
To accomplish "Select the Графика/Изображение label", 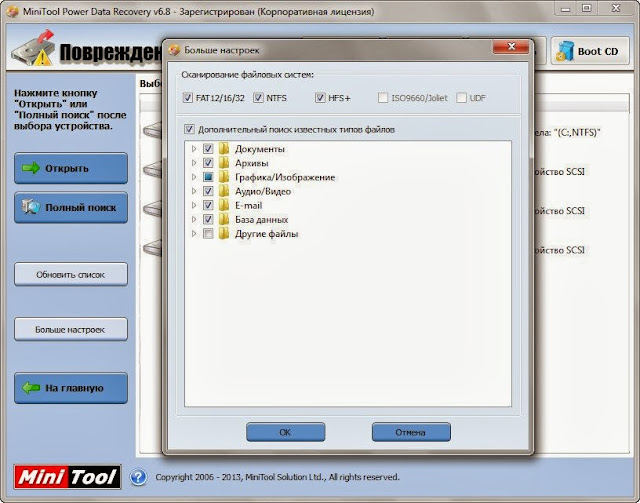I will pos(285,177).
